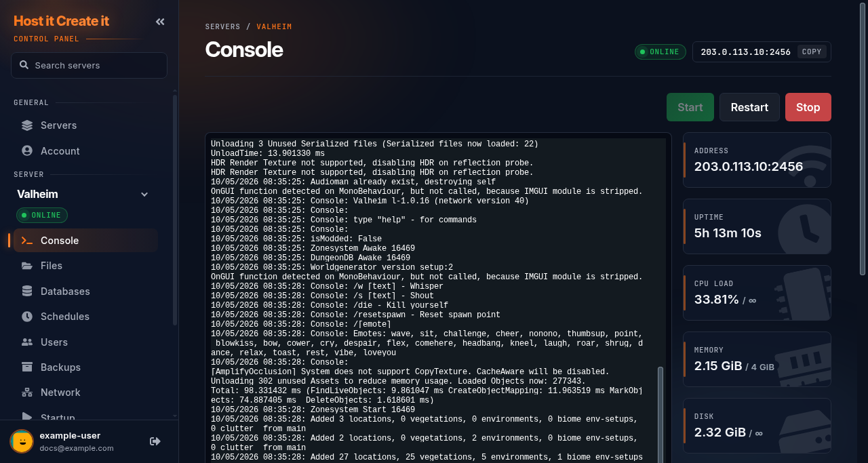
Task: Click the Servers stack icon
Action: [27, 125]
